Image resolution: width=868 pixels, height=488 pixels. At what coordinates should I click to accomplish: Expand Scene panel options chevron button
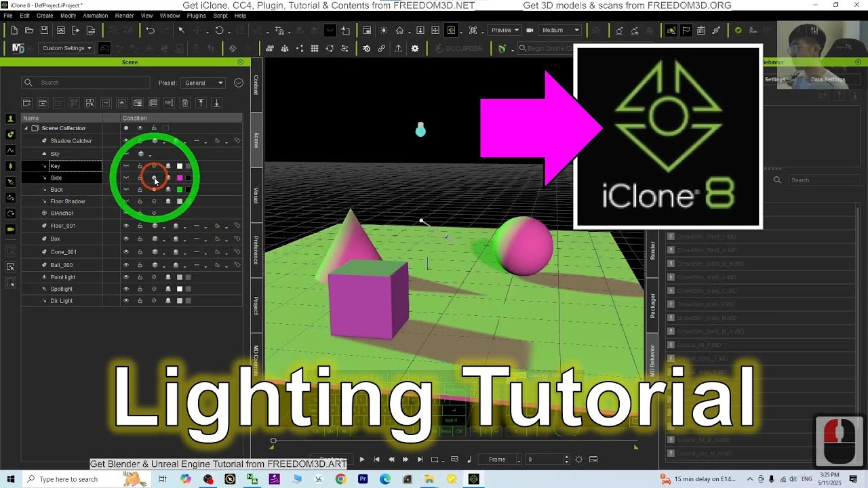239,83
